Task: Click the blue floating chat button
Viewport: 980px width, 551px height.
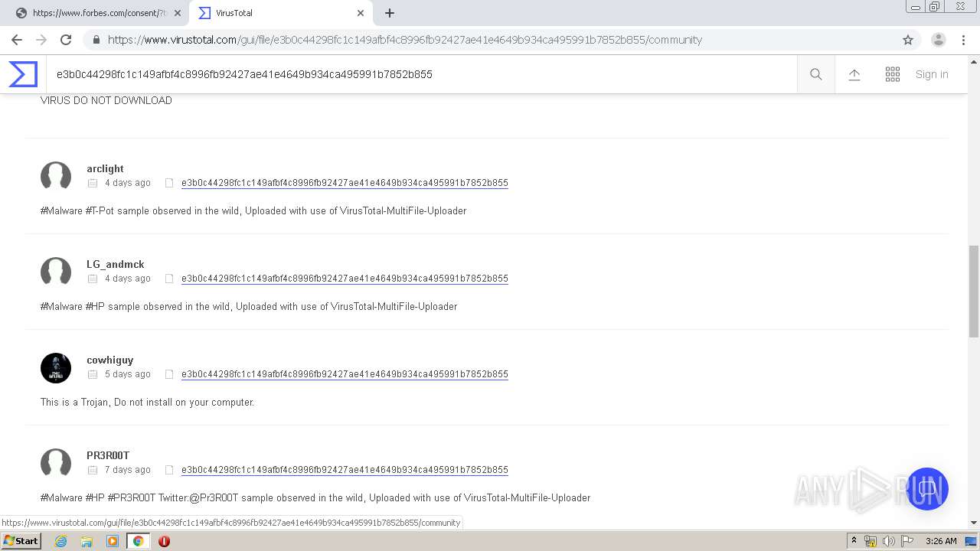Action: point(927,488)
